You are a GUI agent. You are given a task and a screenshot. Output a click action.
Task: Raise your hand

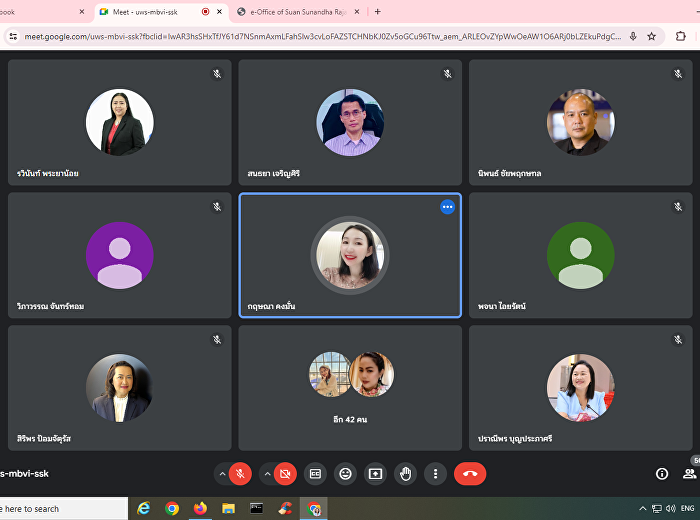tap(405, 474)
